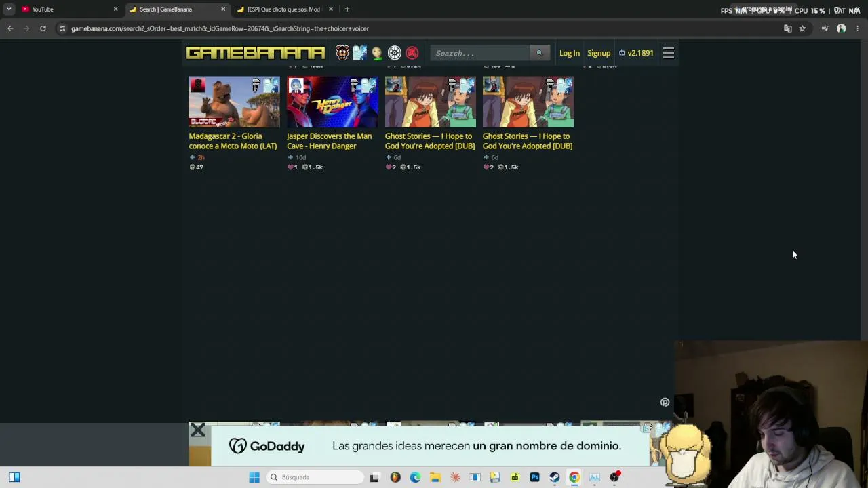
Task: Close the [ESP] Que choto que sos tab
Action: tap(331, 9)
